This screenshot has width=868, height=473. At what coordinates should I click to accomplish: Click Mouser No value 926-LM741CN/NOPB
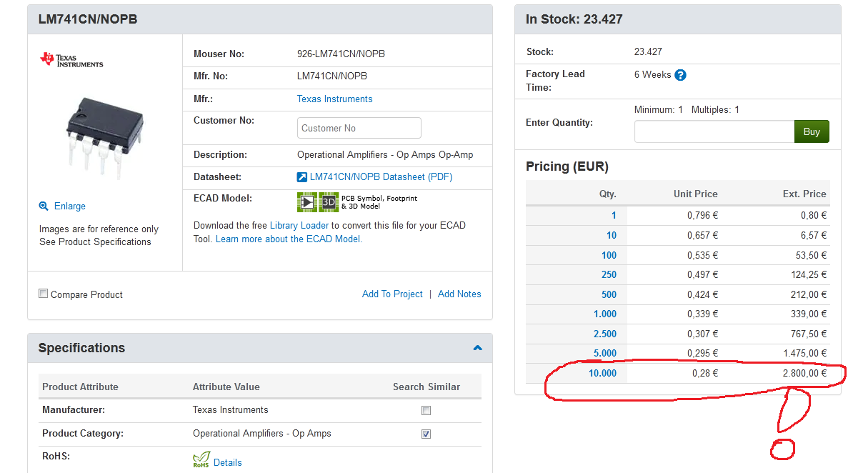click(x=341, y=54)
